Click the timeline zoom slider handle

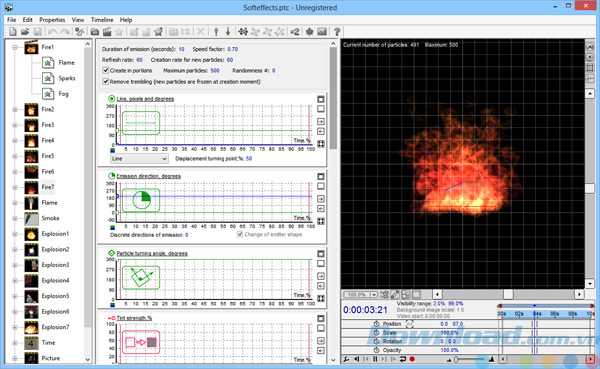456,359
